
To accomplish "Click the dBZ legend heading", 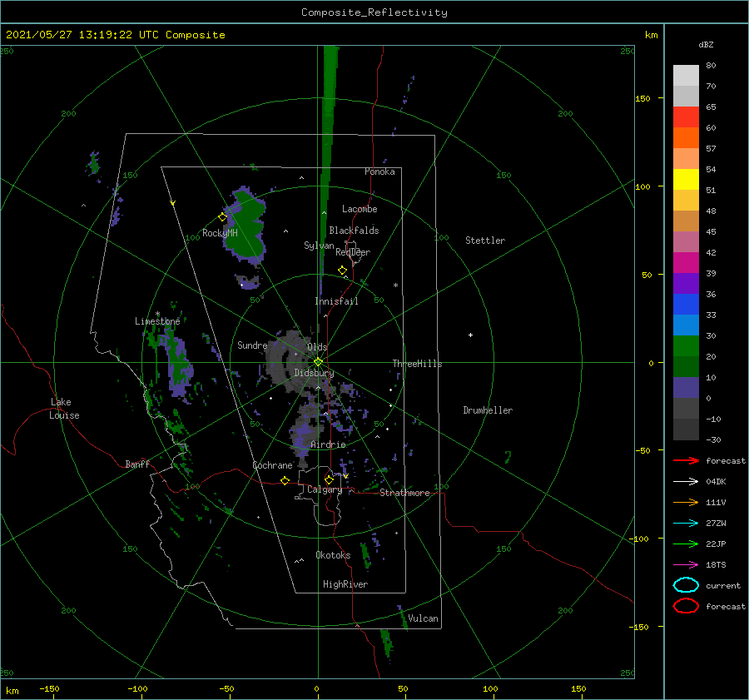I will pos(706,44).
